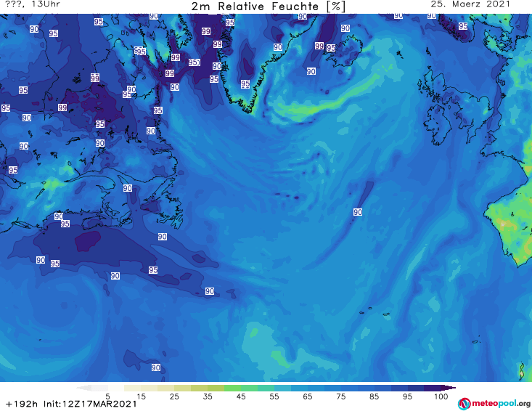Click the legend value '100'
This screenshot has height=411, width=532.
click(x=441, y=396)
